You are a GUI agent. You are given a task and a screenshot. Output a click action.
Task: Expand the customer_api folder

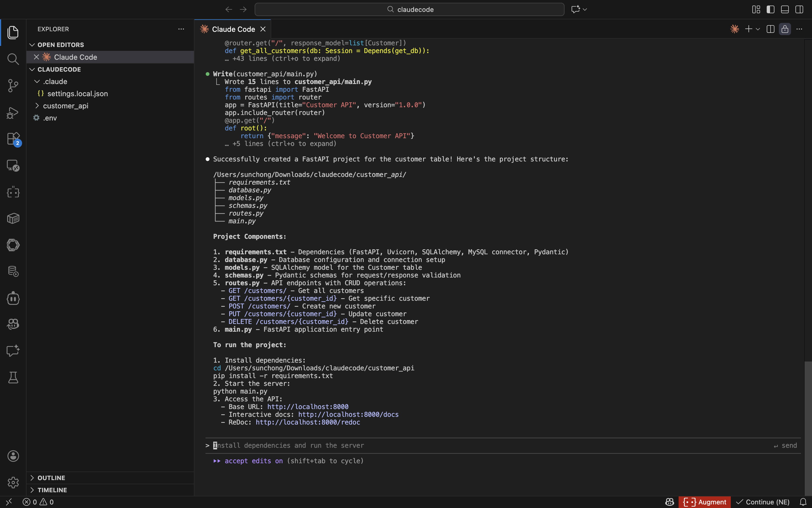tap(65, 106)
